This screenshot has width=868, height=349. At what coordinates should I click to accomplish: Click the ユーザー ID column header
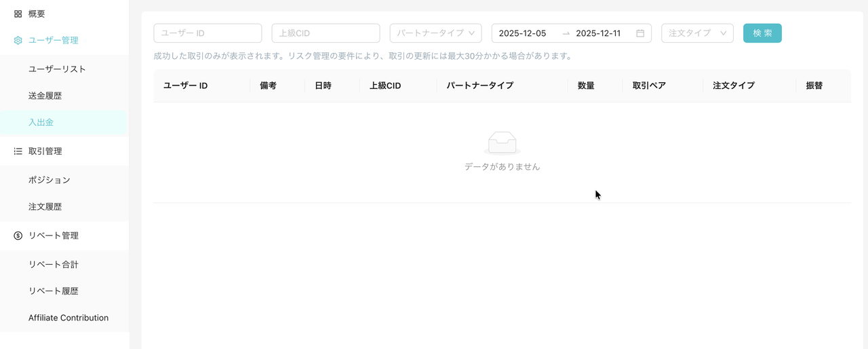click(185, 86)
